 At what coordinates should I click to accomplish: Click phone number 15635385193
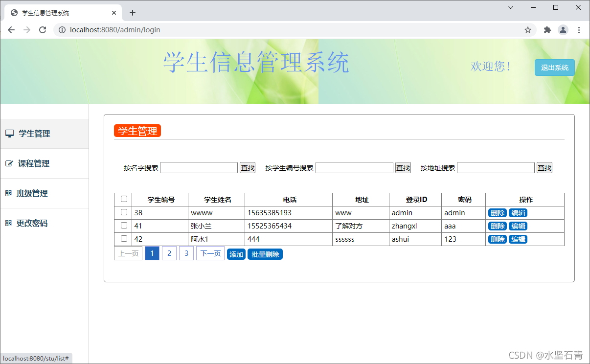click(270, 213)
